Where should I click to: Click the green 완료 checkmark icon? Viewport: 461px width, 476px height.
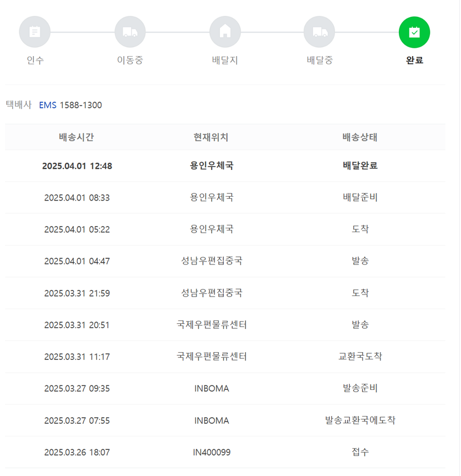[414, 32]
